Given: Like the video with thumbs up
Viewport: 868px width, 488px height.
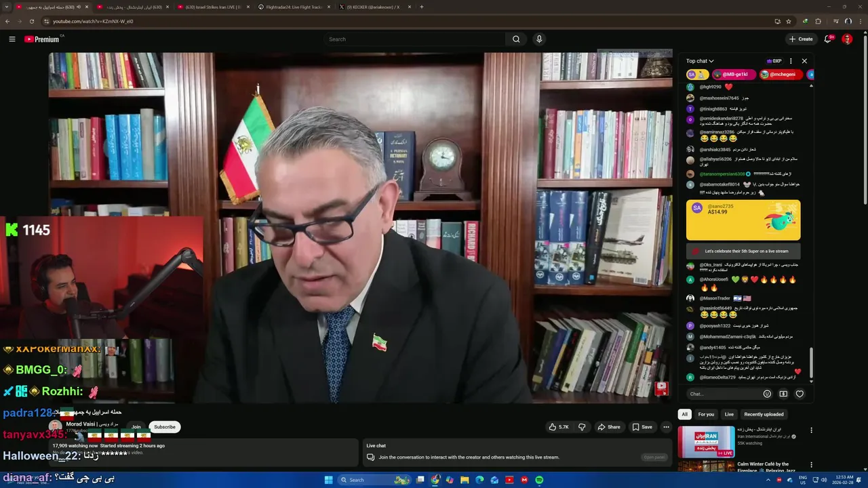Looking at the screenshot, I should tap(559, 427).
